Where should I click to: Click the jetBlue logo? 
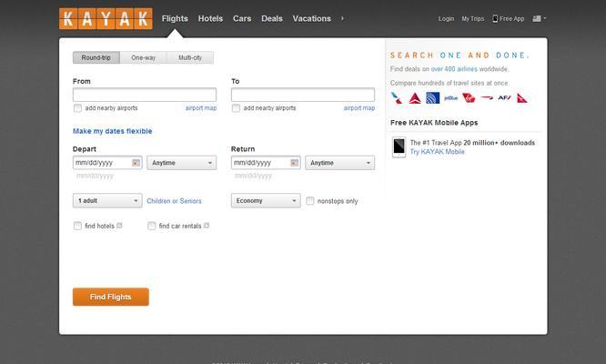click(x=450, y=98)
